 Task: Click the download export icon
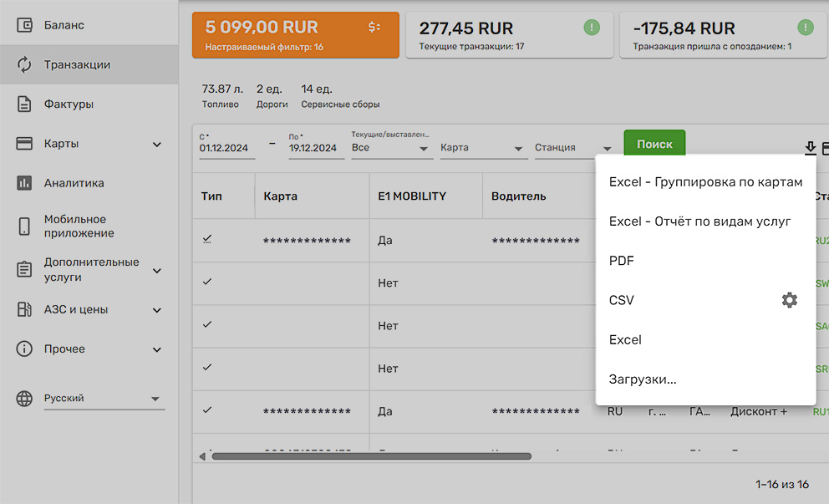[811, 148]
